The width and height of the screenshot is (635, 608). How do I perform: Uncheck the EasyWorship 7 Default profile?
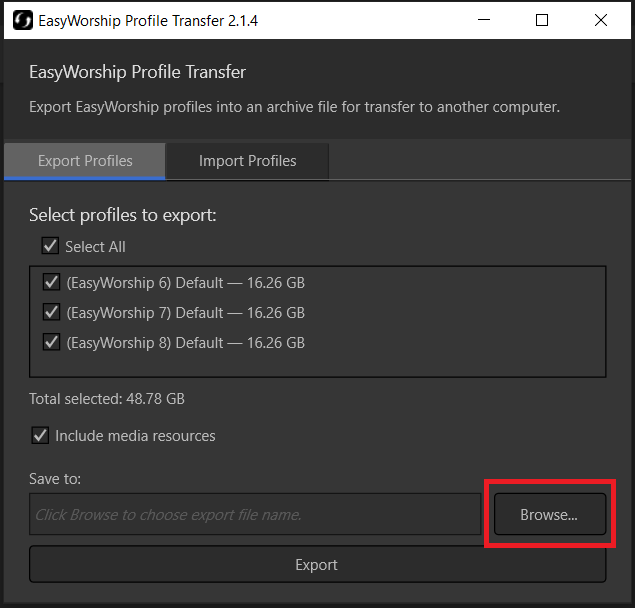(x=51, y=312)
